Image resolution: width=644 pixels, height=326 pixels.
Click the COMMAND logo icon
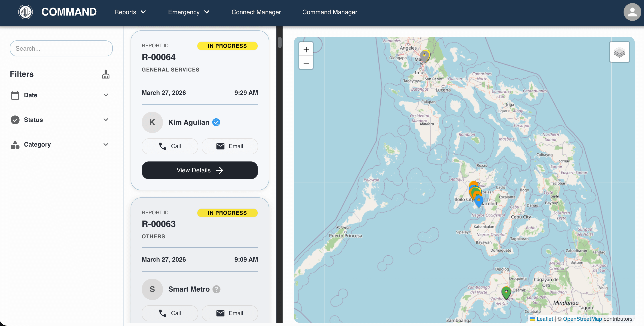coord(26,12)
